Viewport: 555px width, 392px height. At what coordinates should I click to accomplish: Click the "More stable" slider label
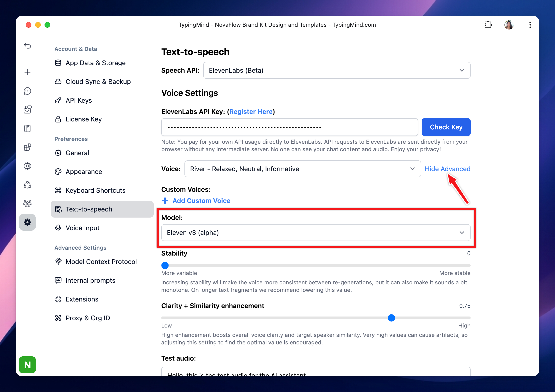click(x=455, y=273)
